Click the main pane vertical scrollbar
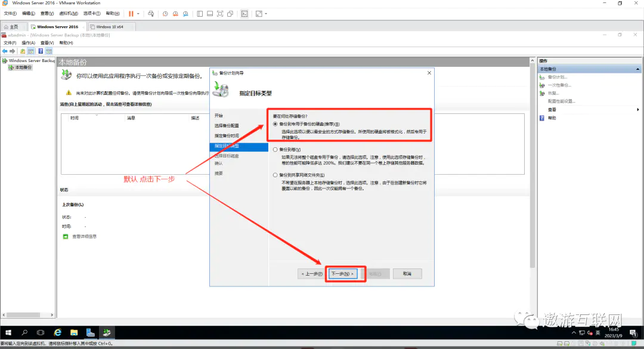644x349 pixels. (532, 165)
